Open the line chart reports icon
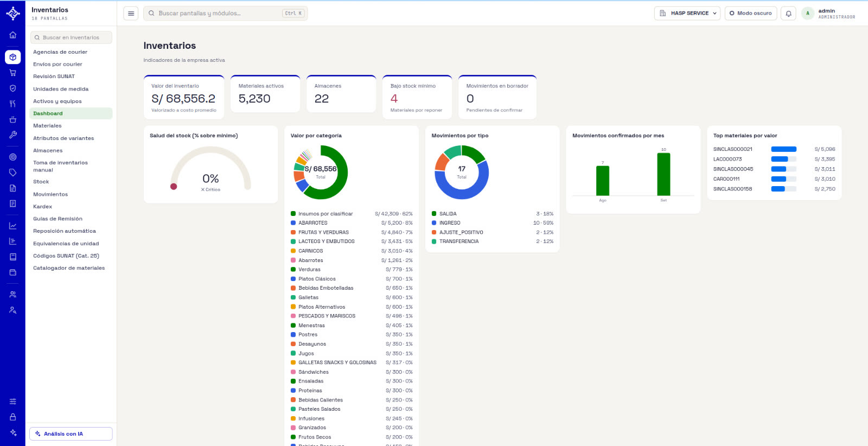Image resolution: width=868 pixels, height=446 pixels. (12, 226)
